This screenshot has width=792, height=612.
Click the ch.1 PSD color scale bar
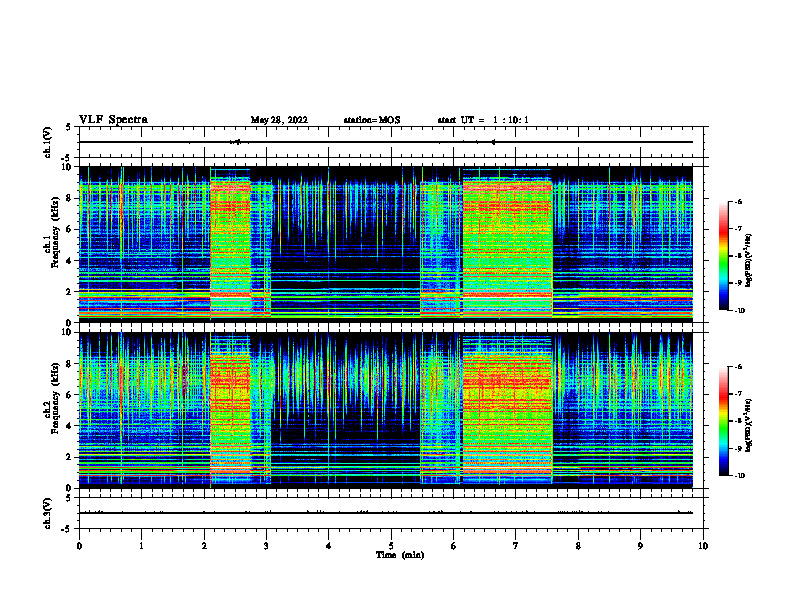(x=723, y=256)
